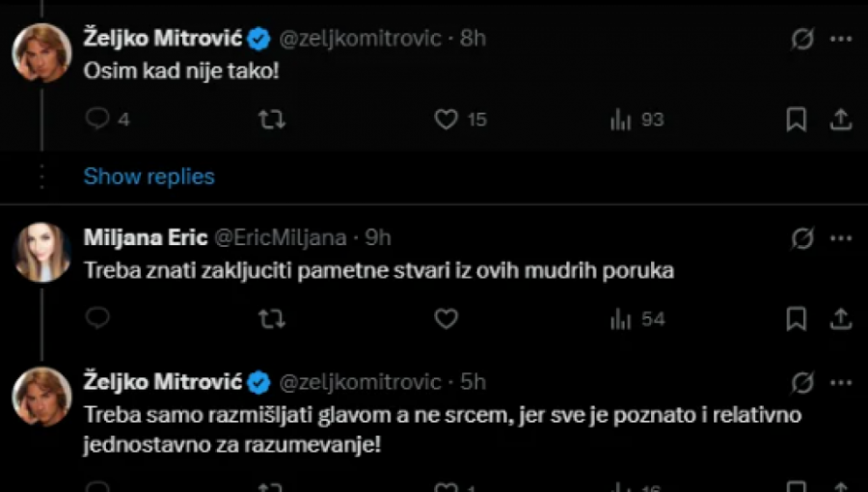This screenshot has height=492, width=868.
Task: Share Miljana Eric's tweet
Action: (840, 318)
